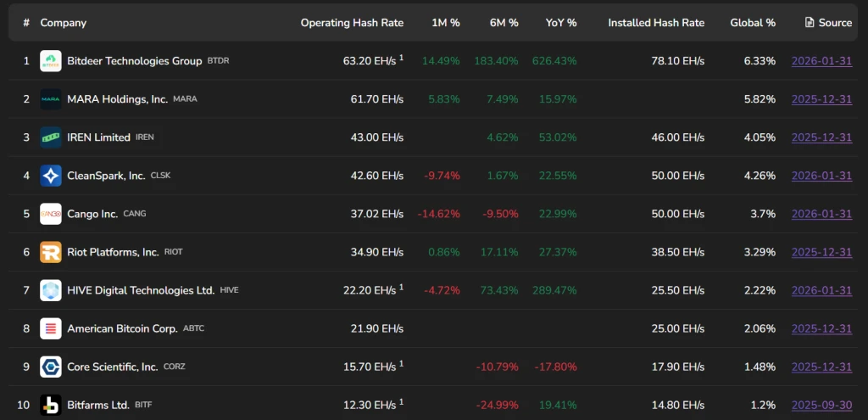Sort table by Operating Hash Rate column
Viewport: 868px width, 420px height.
click(352, 23)
